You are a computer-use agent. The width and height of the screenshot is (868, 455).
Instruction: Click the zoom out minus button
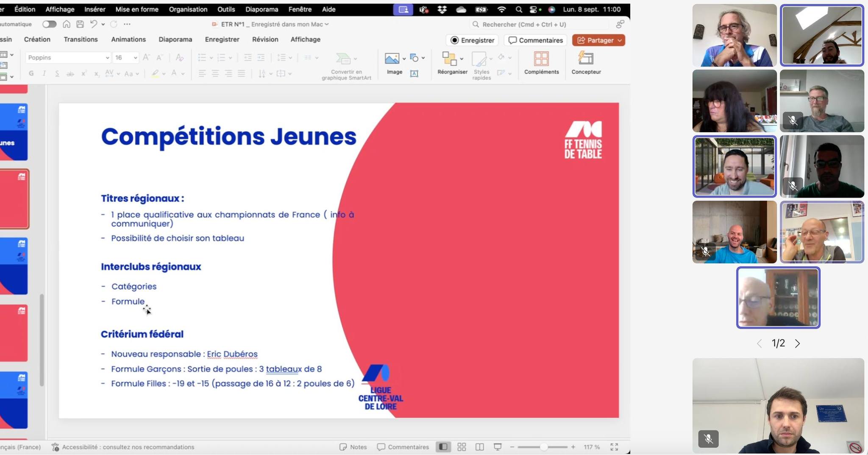(512, 447)
